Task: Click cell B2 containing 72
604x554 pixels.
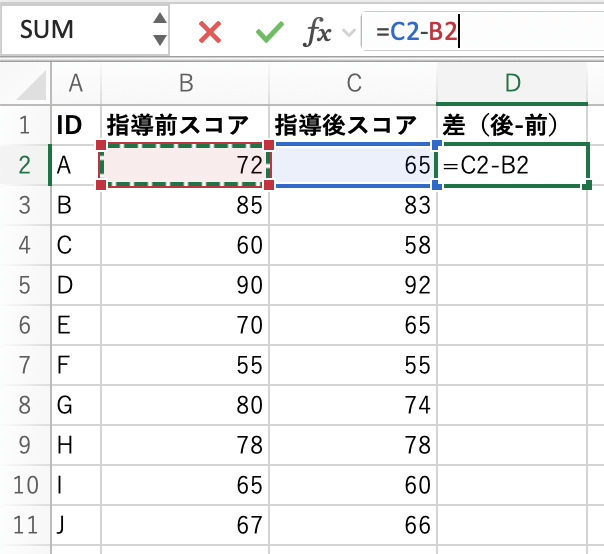Action: pos(185,165)
